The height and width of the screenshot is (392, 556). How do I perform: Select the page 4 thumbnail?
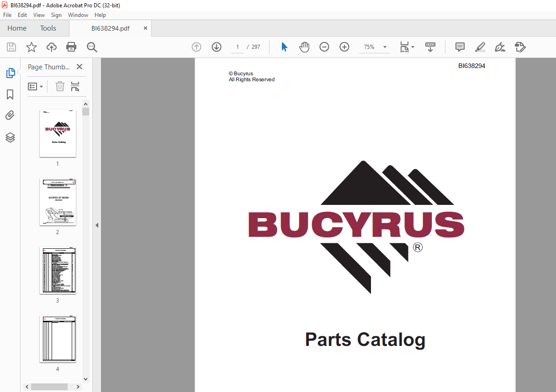(58, 339)
